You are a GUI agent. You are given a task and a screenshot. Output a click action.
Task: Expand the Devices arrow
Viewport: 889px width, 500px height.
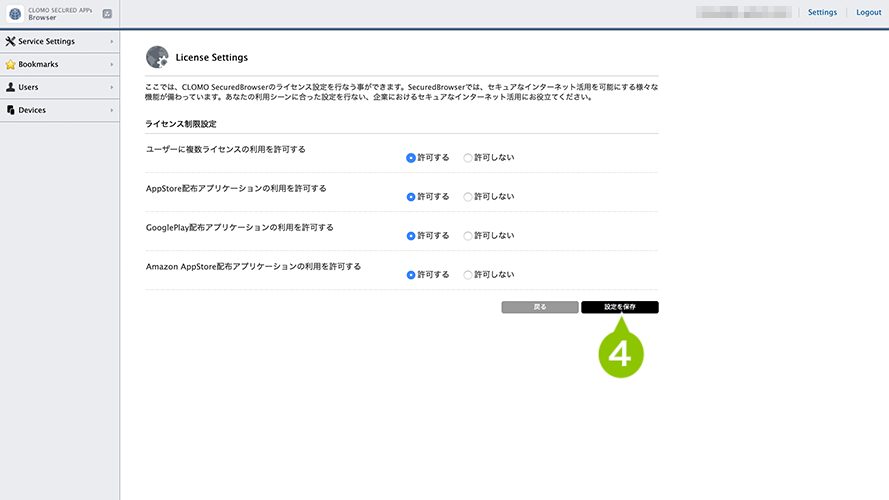tap(112, 110)
